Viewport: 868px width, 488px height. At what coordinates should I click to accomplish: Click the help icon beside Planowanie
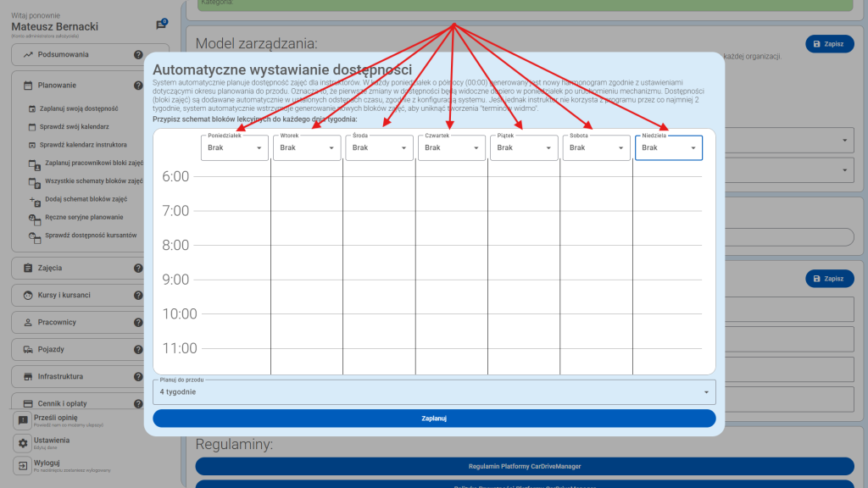point(138,86)
